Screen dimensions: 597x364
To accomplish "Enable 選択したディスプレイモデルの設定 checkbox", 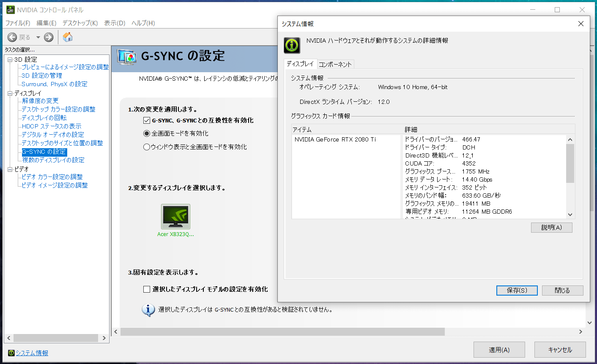I will click(x=147, y=289).
